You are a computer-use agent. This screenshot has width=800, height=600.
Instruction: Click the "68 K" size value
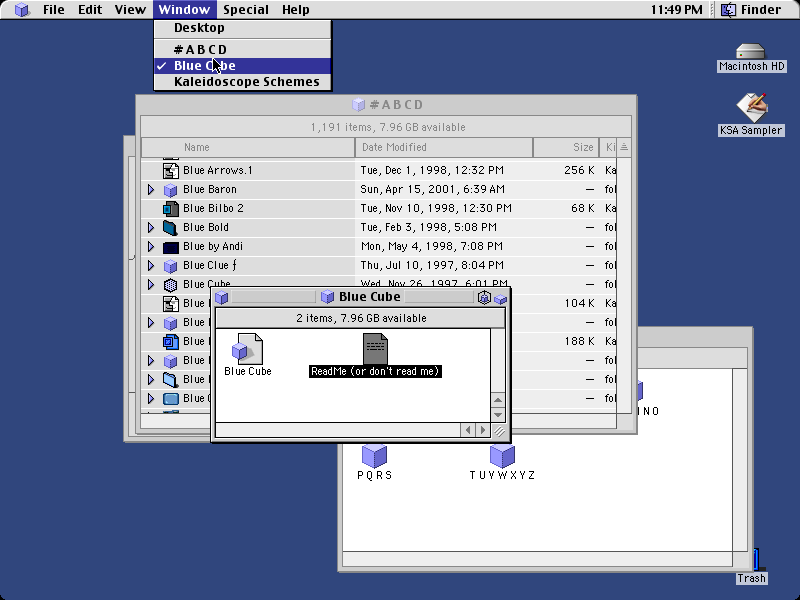583,209
